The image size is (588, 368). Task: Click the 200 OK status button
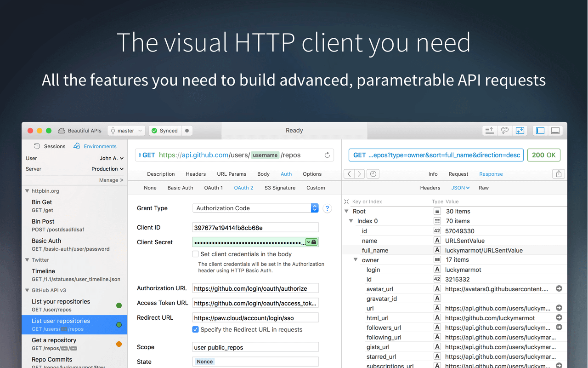tap(543, 155)
